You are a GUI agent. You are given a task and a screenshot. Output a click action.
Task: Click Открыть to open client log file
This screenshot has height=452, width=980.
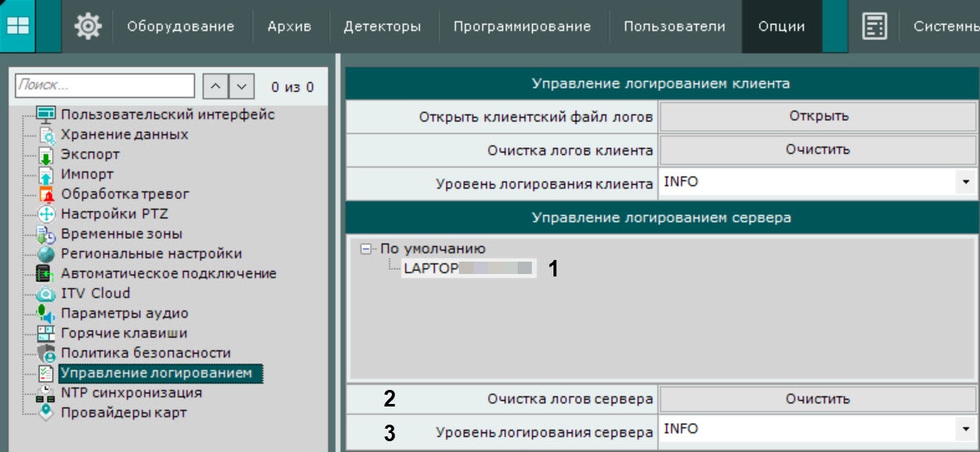818,116
